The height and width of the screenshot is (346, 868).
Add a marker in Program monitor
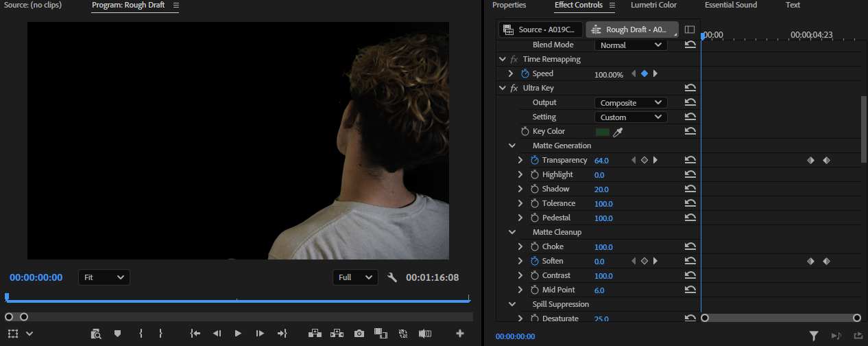point(117,334)
